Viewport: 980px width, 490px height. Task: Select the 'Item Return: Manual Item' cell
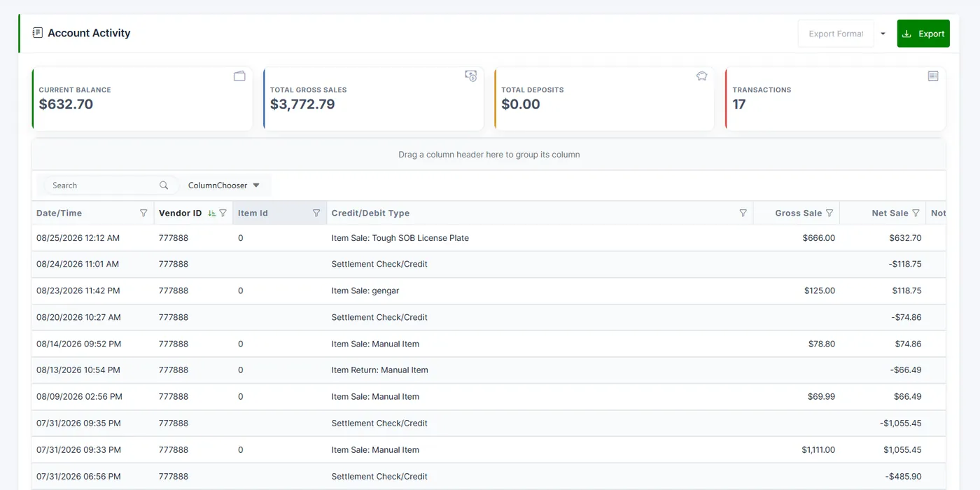point(540,370)
